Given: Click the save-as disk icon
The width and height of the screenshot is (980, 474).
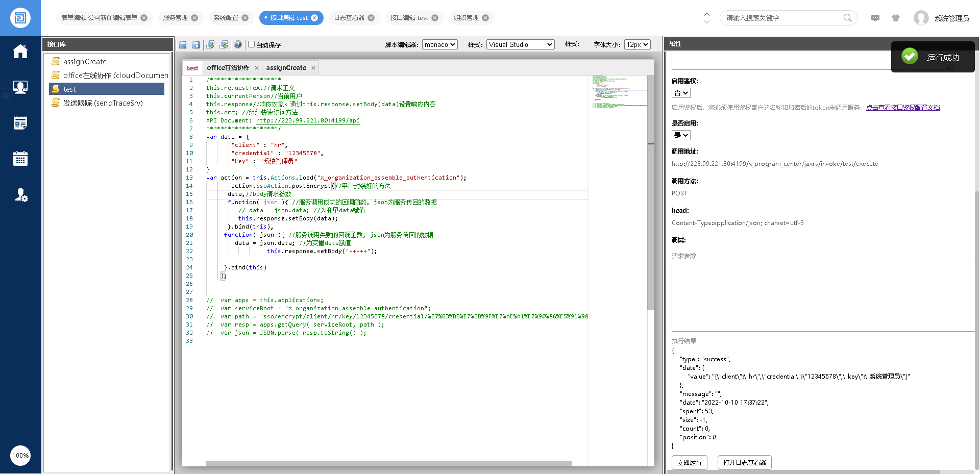Looking at the screenshot, I should pos(196,45).
